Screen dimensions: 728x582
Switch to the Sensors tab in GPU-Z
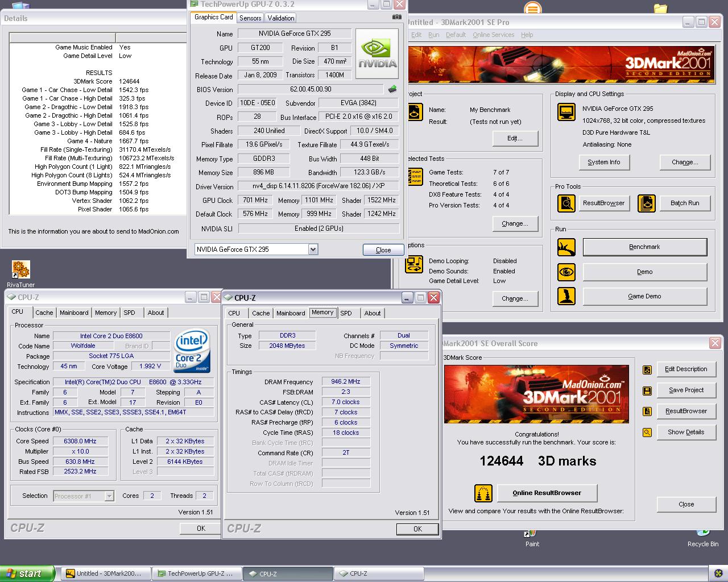click(250, 18)
